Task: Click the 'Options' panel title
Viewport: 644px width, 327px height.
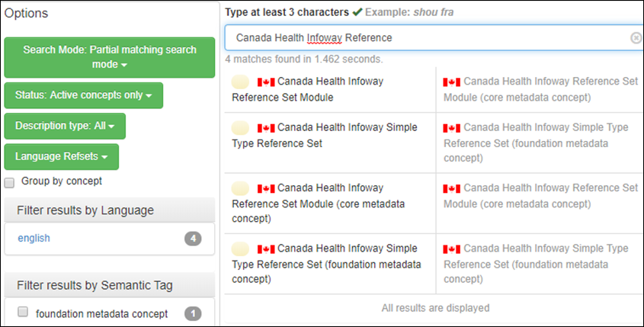Action: [26, 13]
